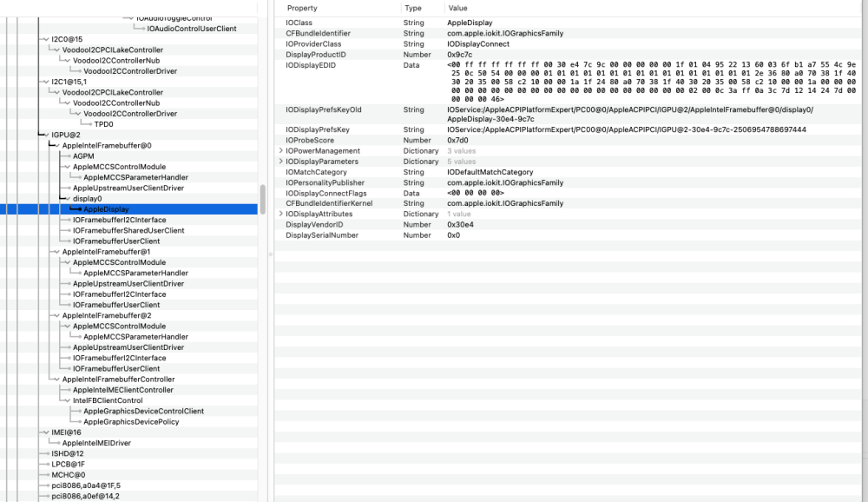868x502 pixels.
Task: Collapse VoodooI2CPCILakeController under I2C0@15
Action: pos(56,50)
